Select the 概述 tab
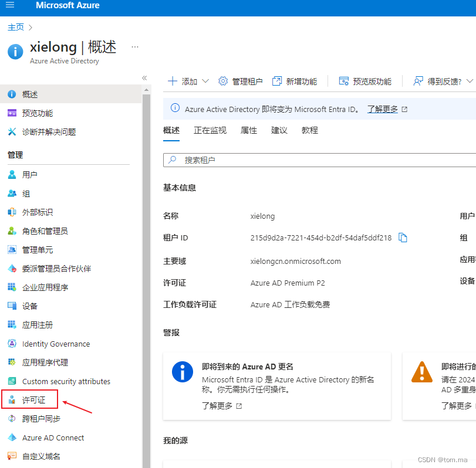This screenshot has height=468, width=476. coord(171,130)
